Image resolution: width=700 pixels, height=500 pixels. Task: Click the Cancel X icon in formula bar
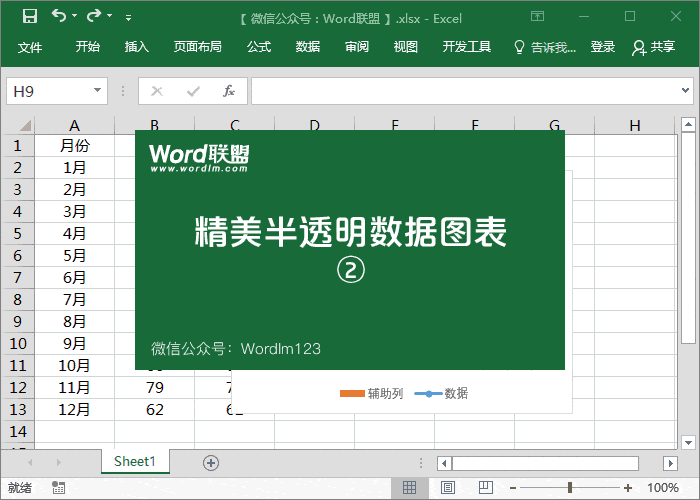pos(157,92)
